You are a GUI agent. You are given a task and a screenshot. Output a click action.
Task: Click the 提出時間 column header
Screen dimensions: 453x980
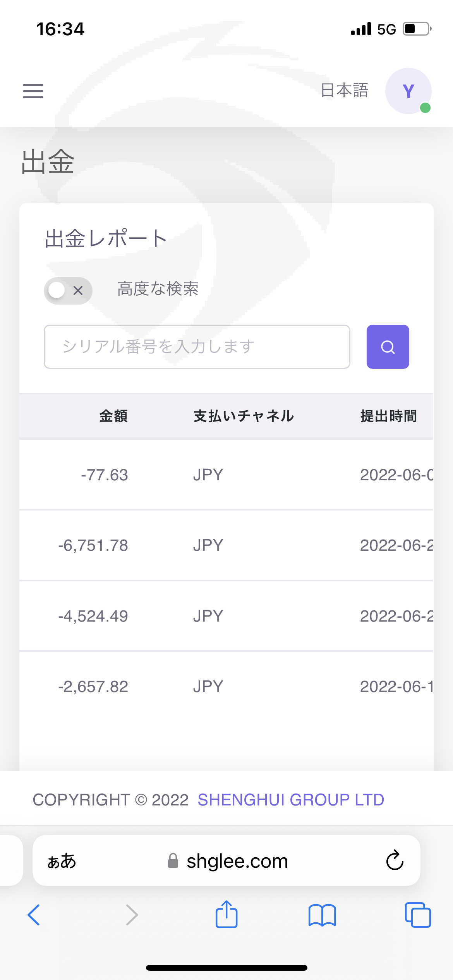pyautogui.click(x=388, y=416)
